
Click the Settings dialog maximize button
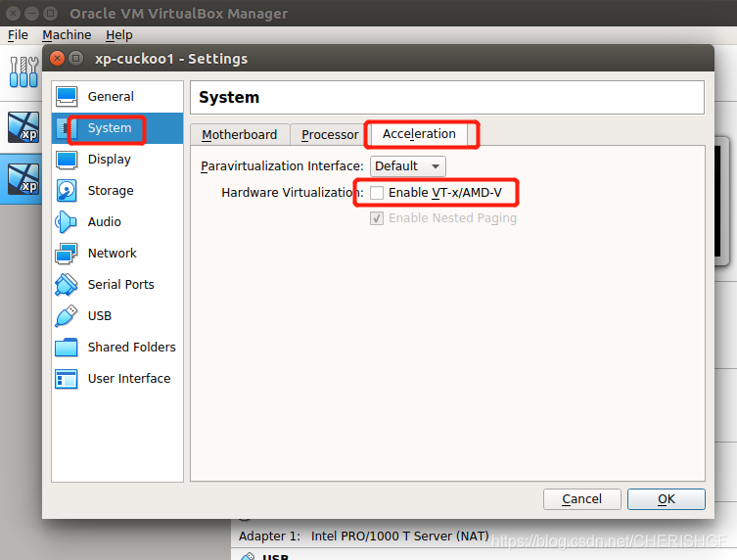[75, 59]
